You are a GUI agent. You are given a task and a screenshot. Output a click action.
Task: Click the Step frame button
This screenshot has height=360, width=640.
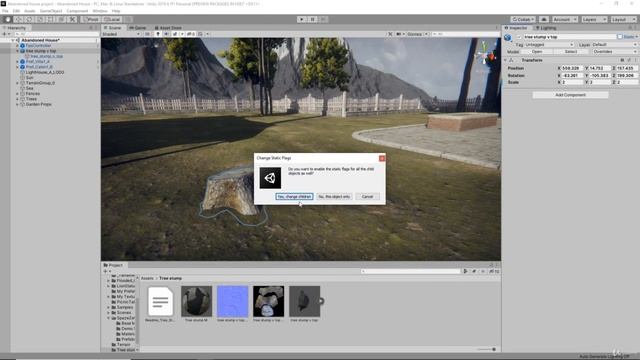(323, 19)
